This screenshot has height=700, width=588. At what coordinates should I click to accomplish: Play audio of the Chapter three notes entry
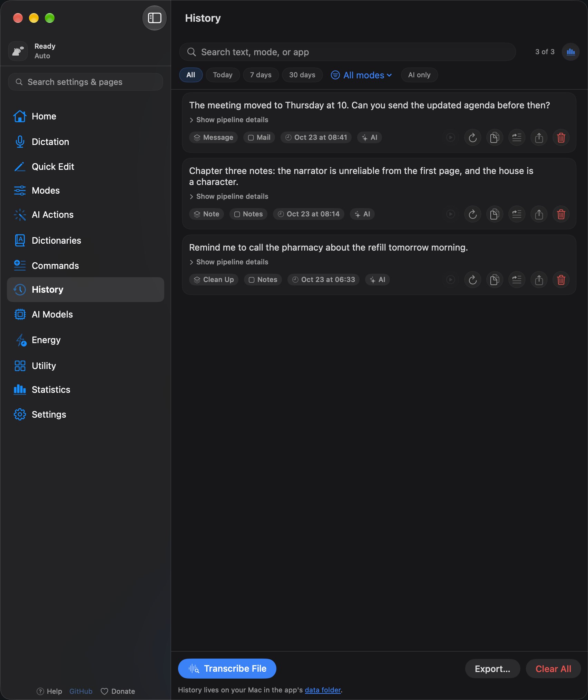[x=450, y=214]
